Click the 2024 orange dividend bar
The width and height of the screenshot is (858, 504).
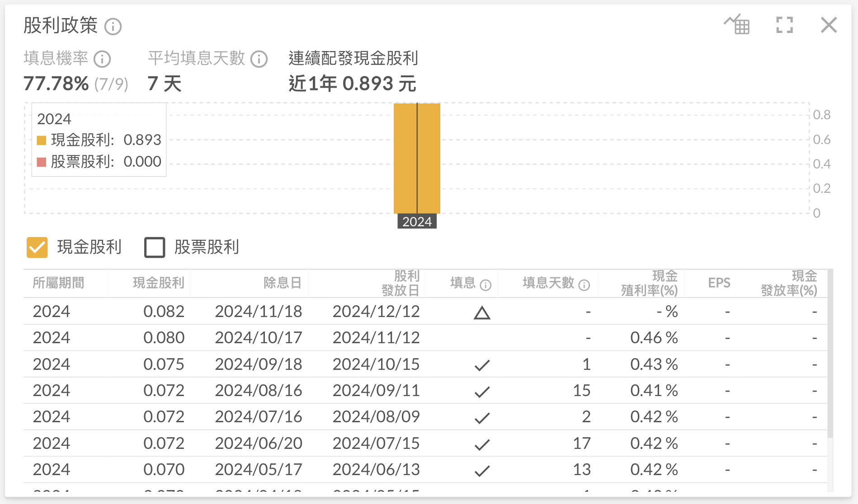coord(417,158)
